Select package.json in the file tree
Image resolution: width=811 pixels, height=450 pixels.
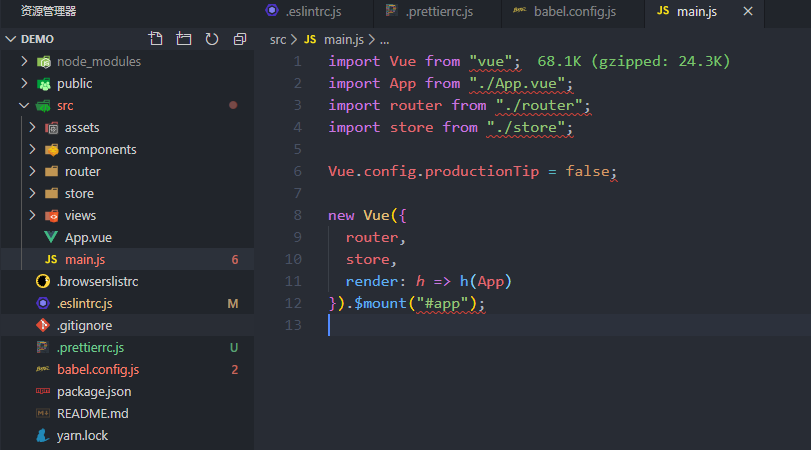94,391
